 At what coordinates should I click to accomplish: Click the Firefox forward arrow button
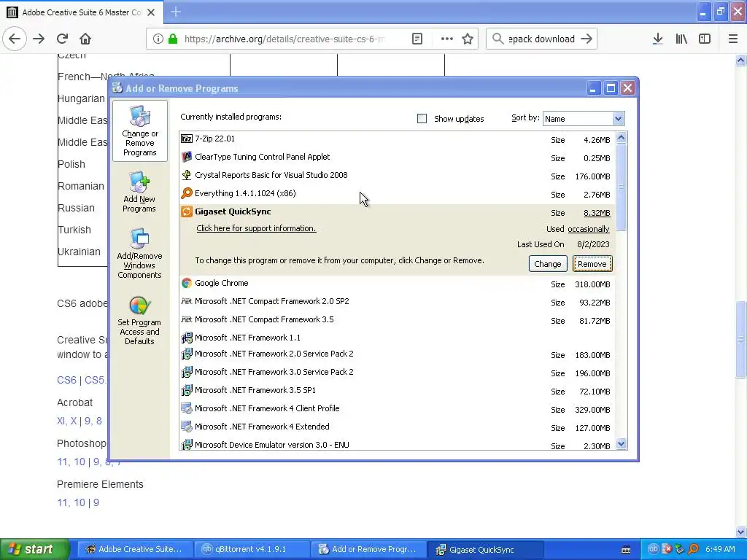coord(39,39)
